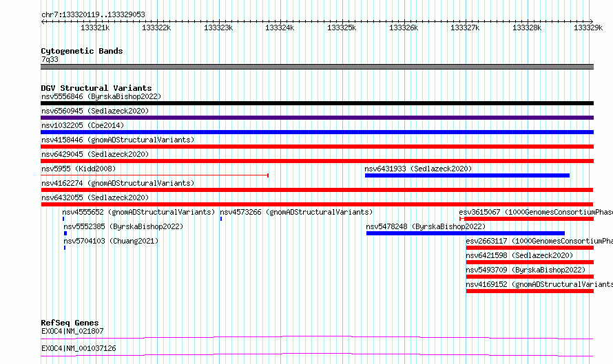613x364 pixels.
Task: Open the esv3615067 1000Genomes label
Action: coord(536,212)
